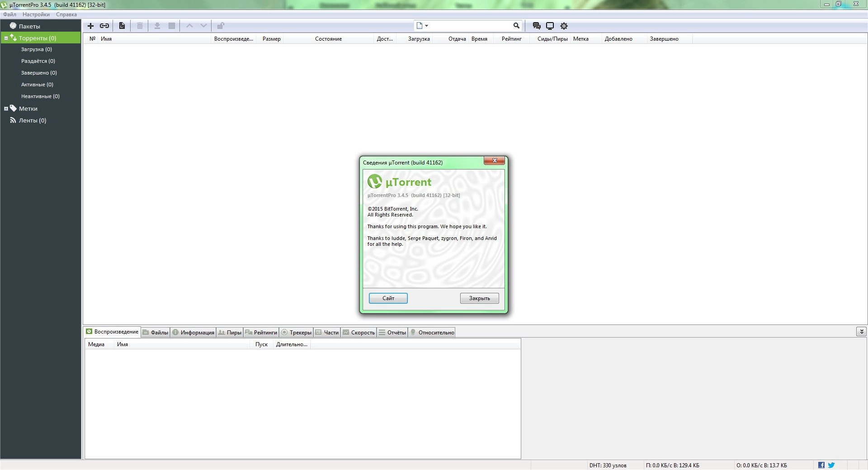Select Пакеты in the sidebar

29,26
